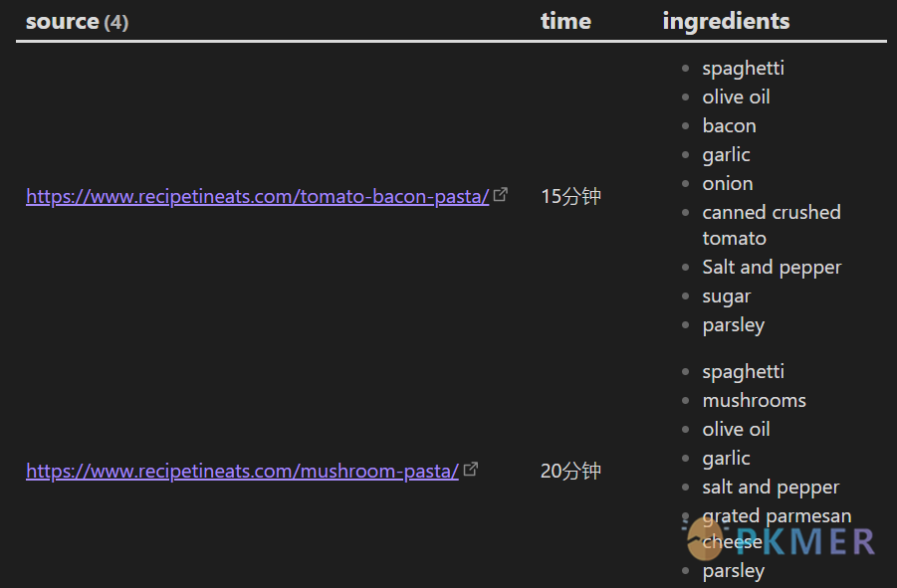Click "spaghetti" in the tomato-bacon recipe row
The image size is (897, 588).
(x=743, y=69)
